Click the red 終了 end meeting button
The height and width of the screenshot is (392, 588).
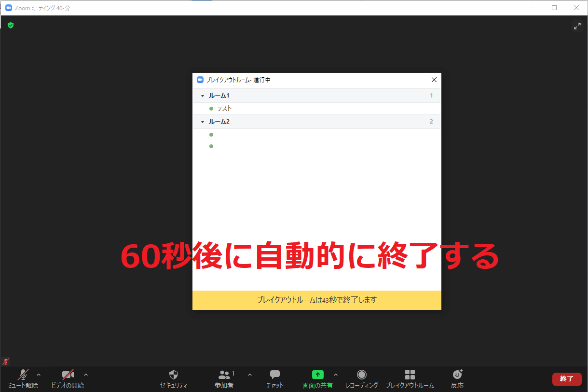(x=566, y=379)
